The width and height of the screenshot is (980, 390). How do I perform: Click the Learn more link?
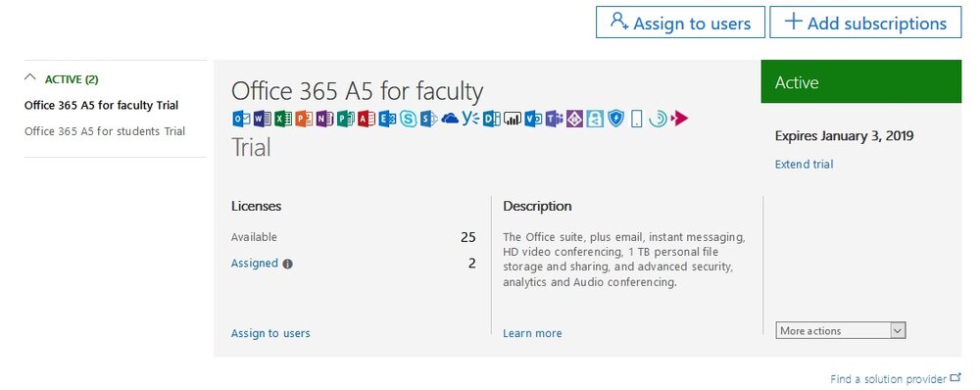click(x=532, y=333)
